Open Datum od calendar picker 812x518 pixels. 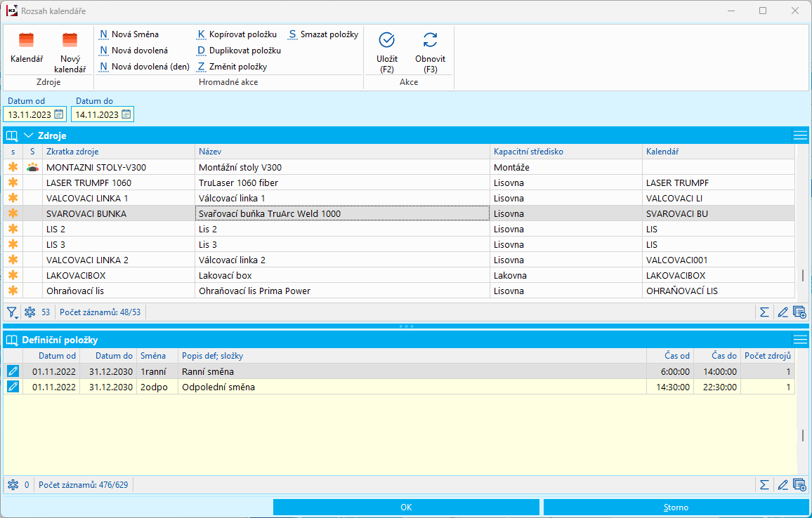tap(59, 114)
